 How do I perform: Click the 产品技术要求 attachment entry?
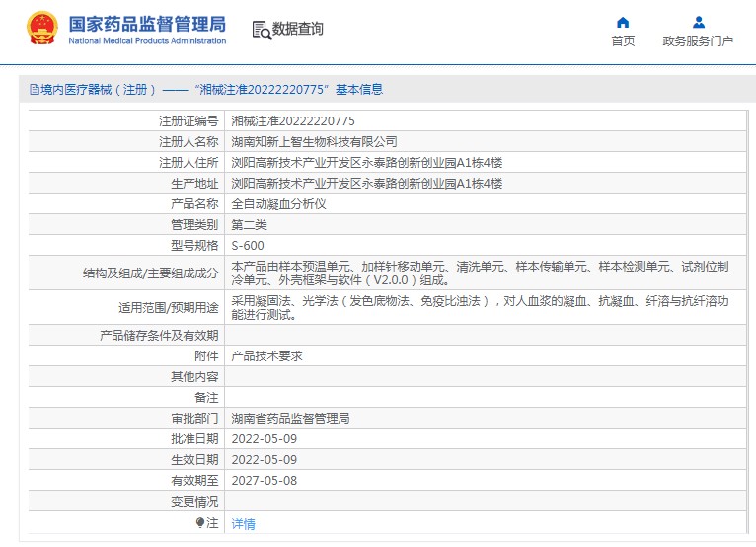point(266,356)
